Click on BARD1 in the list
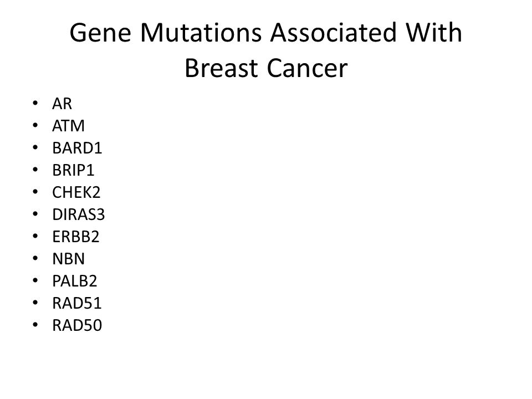Image resolution: width=532 pixels, height=399 pixels. coord(77,148)
